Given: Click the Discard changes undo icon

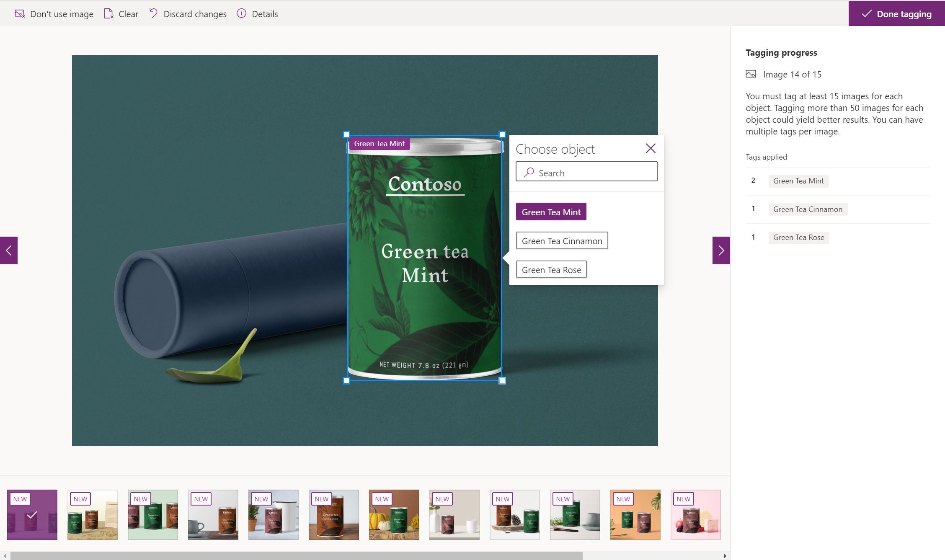Looking at the screenshot, I should [153, 13].
